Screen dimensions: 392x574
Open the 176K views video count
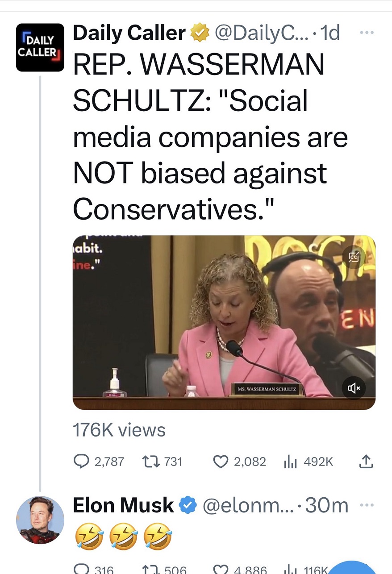click(x=119, y=430)
